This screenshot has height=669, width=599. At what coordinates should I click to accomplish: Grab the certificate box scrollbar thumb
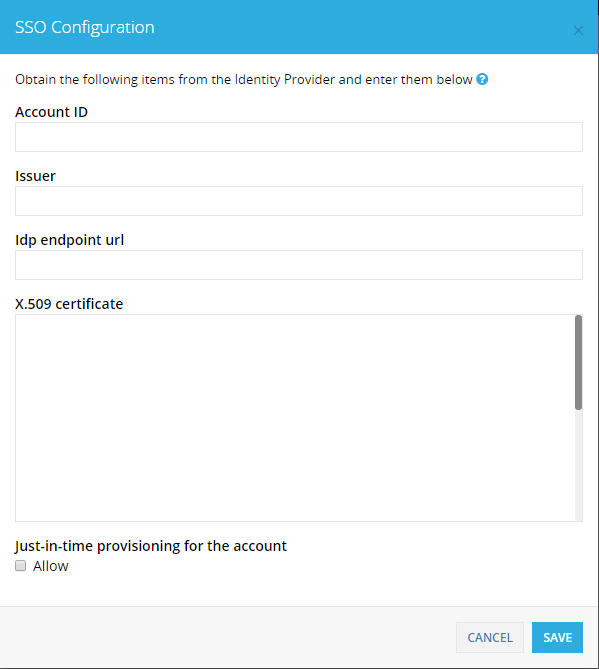[578, 362]
